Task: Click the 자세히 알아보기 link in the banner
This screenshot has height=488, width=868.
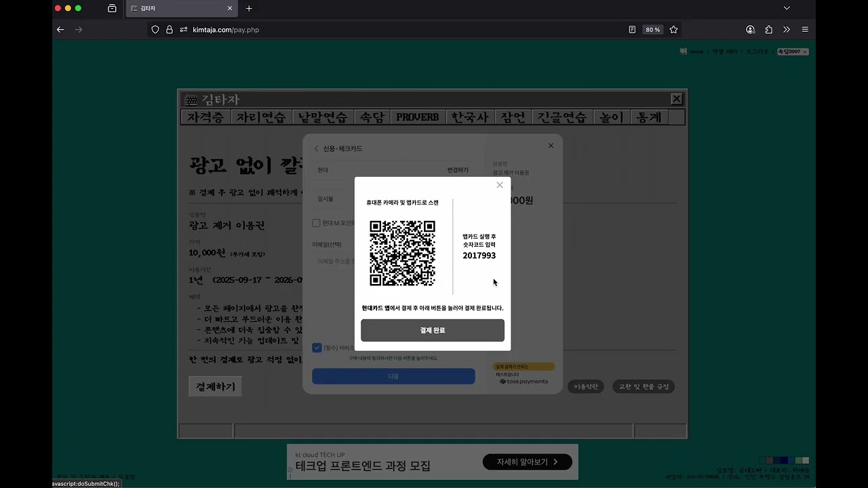Action: pyautogui.click(x=528, y=462)
